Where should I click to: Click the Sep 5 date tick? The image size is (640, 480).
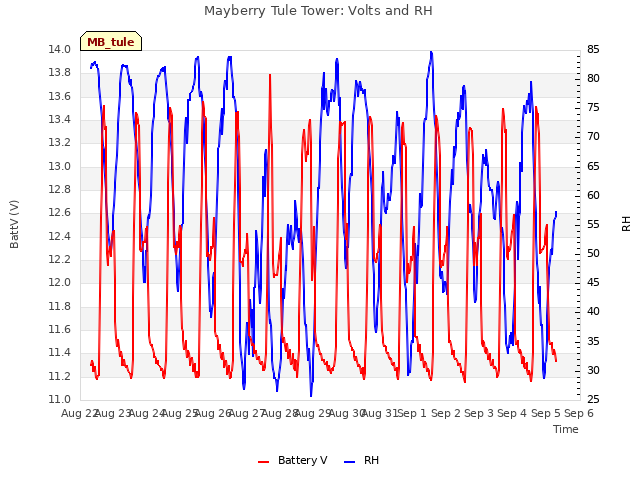pyautogui.click(x=546, y=413)
